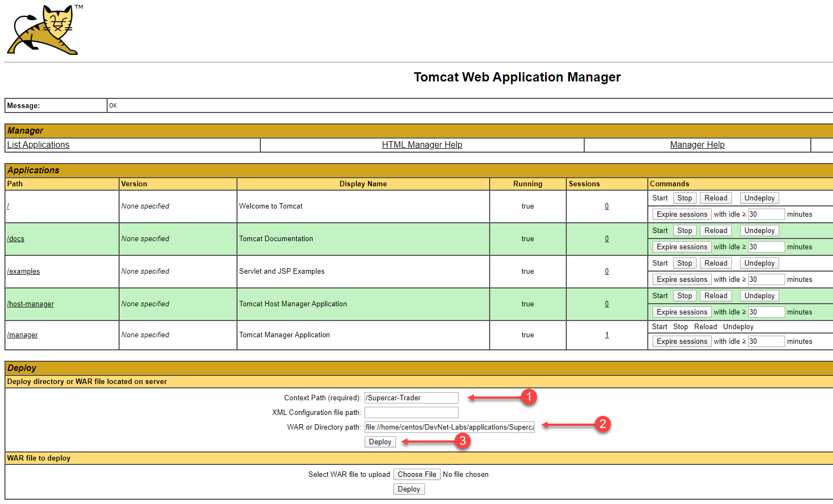The height and width of the screenshot is (504, 833).
Task: Undeploy the Tomcat Documentation application
Action: click(759, 231)
